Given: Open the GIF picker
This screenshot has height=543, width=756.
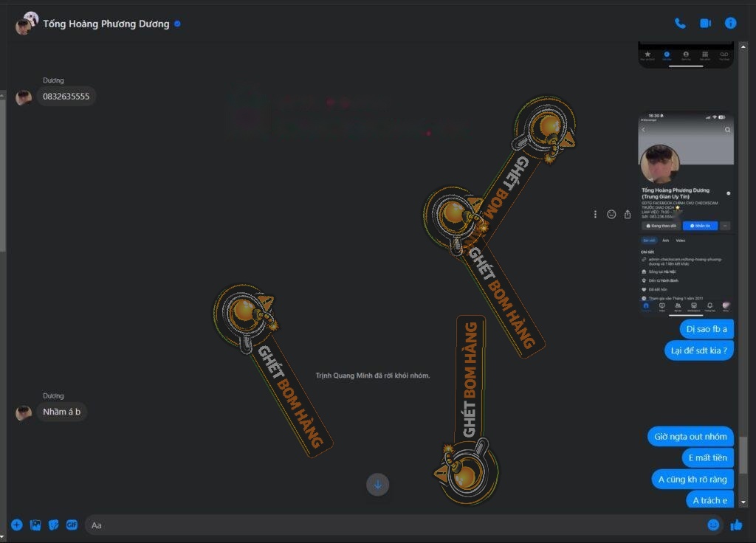Looking at the screenshot, I should (x=72, y=525).
